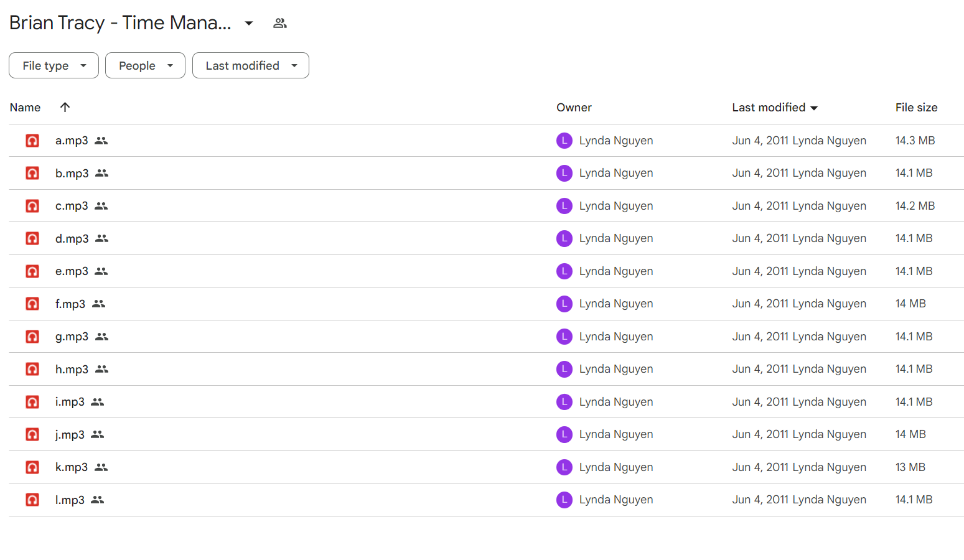The height and width of the screenshot is (560, 964).
Task: Click the shared people icon beside d.mp3
Action: pyautogui.click(x=102, y=238)
